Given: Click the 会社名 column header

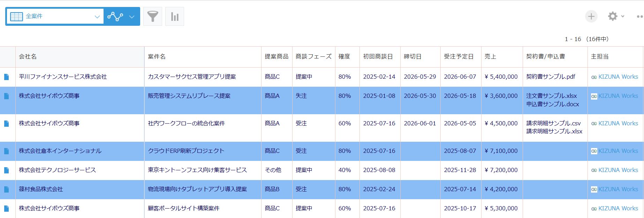Looking at the screenshot, I should click(80, 57).
